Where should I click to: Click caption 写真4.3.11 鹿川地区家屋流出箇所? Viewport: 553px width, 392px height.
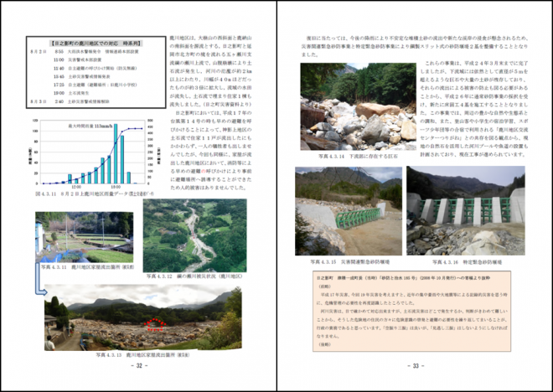[87, 267]
